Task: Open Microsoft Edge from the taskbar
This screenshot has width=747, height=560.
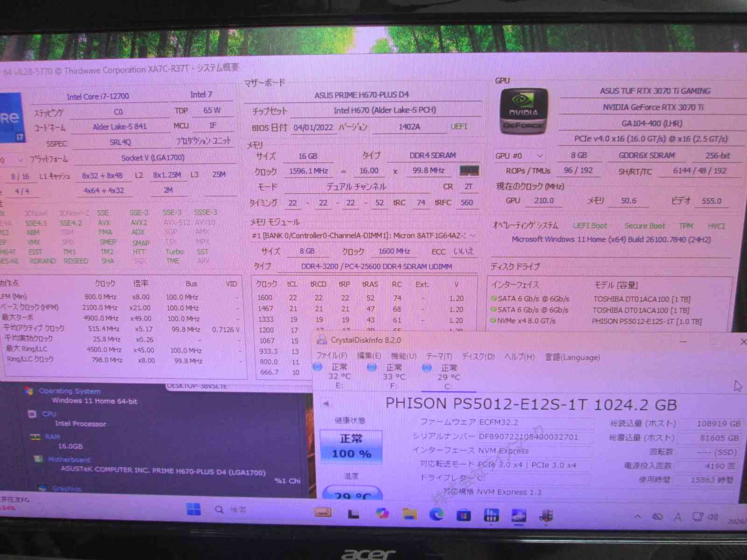Action: click(x=437, y=514)
